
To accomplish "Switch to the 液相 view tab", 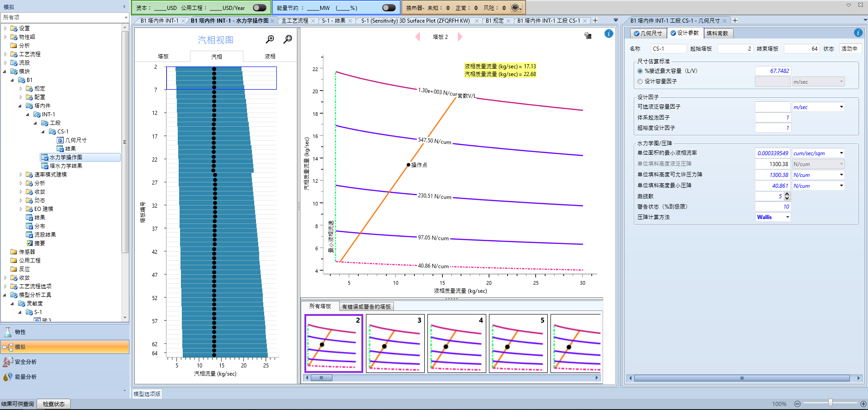I will coord(270,57).
